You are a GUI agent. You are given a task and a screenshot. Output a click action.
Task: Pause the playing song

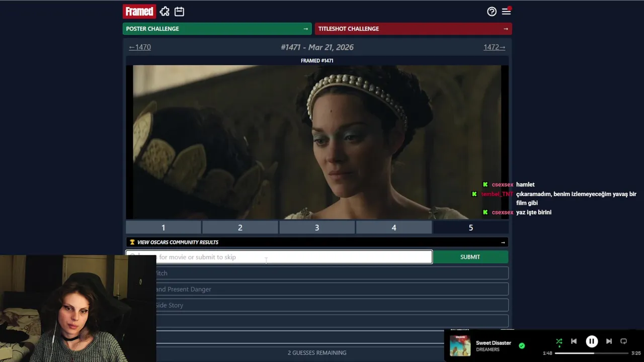point(592,341)
